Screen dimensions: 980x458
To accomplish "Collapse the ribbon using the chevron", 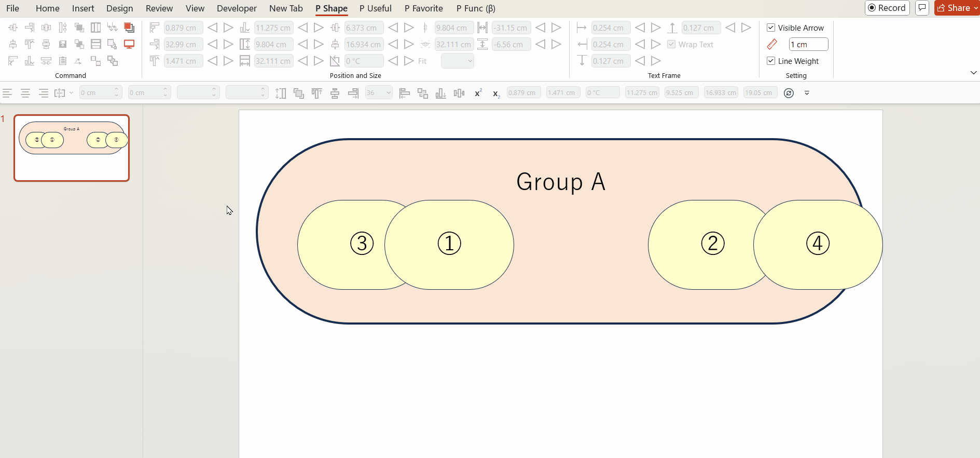I will point(973,73).
